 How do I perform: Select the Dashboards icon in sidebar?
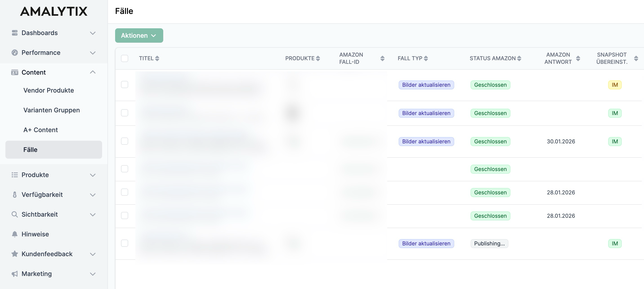[15, 33]
